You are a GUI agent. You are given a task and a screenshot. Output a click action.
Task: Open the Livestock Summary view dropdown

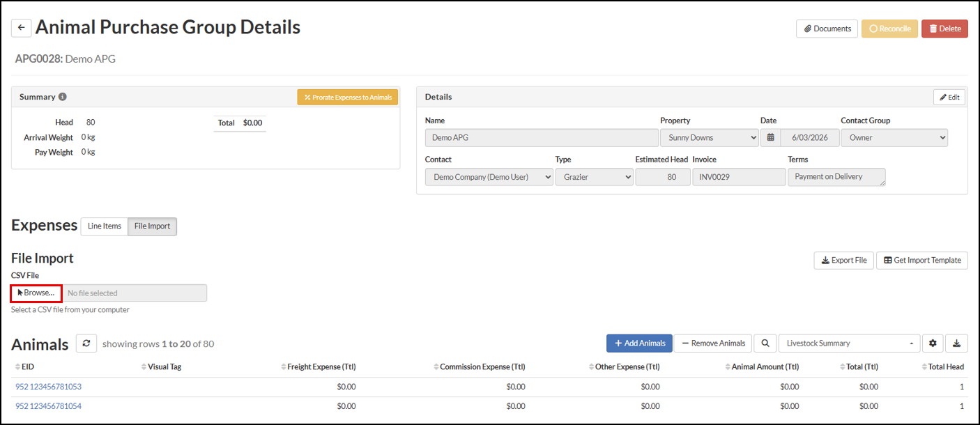[x=849, y=343]
